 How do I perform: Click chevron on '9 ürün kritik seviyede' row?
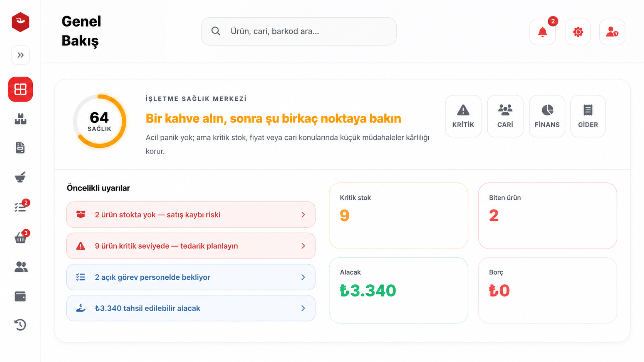coord(303,246)
